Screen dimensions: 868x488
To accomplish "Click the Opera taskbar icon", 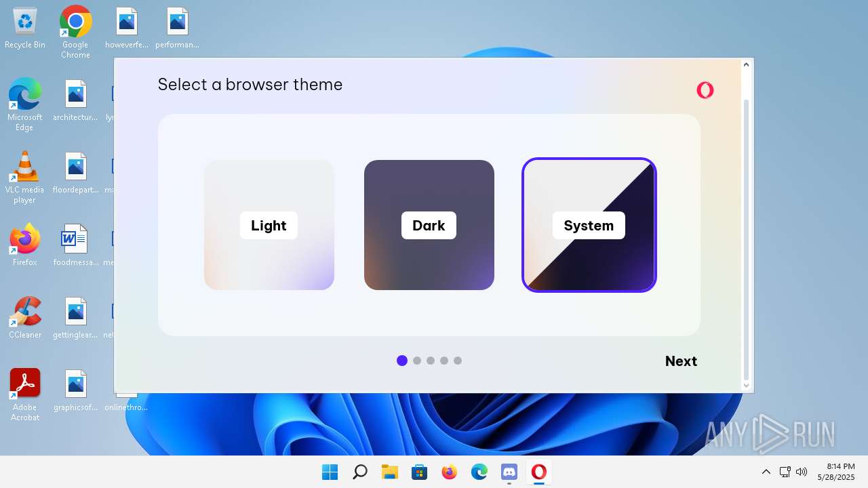I will 539,472.
